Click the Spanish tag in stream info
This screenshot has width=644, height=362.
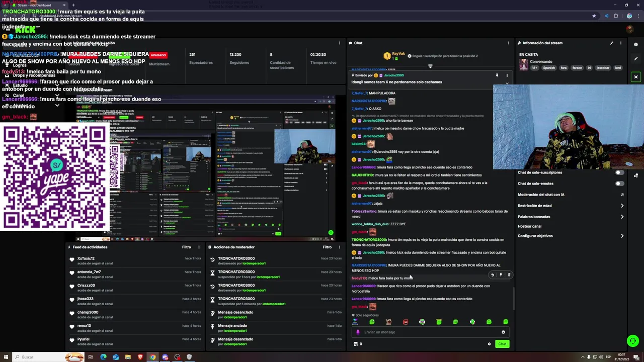(549, 68)
